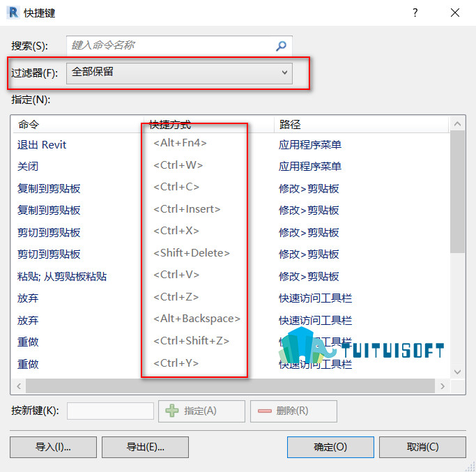Sort by the 快捷方式 column header
Image resolution: width=476 pixels, height=472 pixels.
point(209,125)
